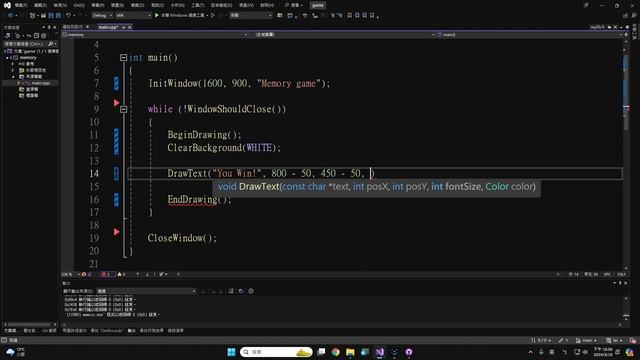Open the Find "GetBounds" results tab

pyautogui.click(x=107, y=330)
